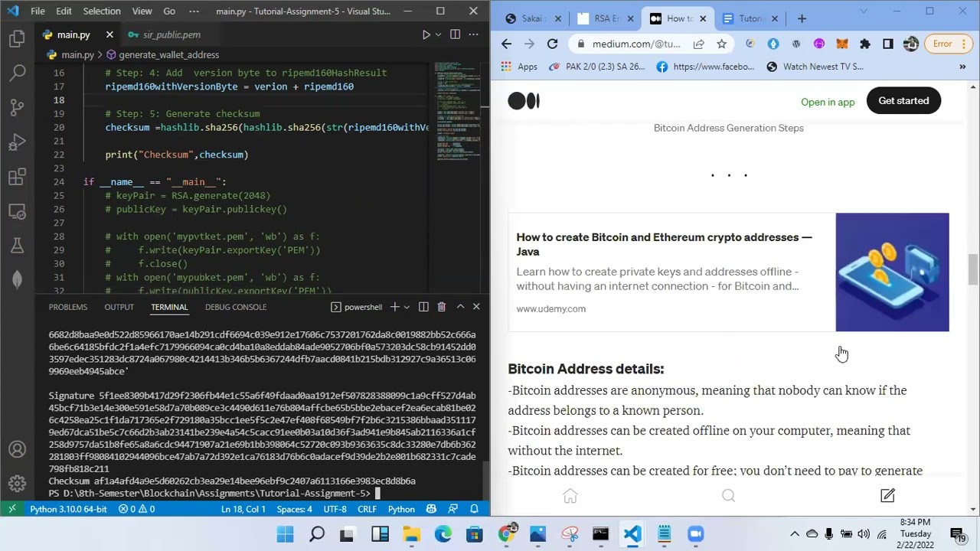Open Run and Debug view

pos(18,142)
